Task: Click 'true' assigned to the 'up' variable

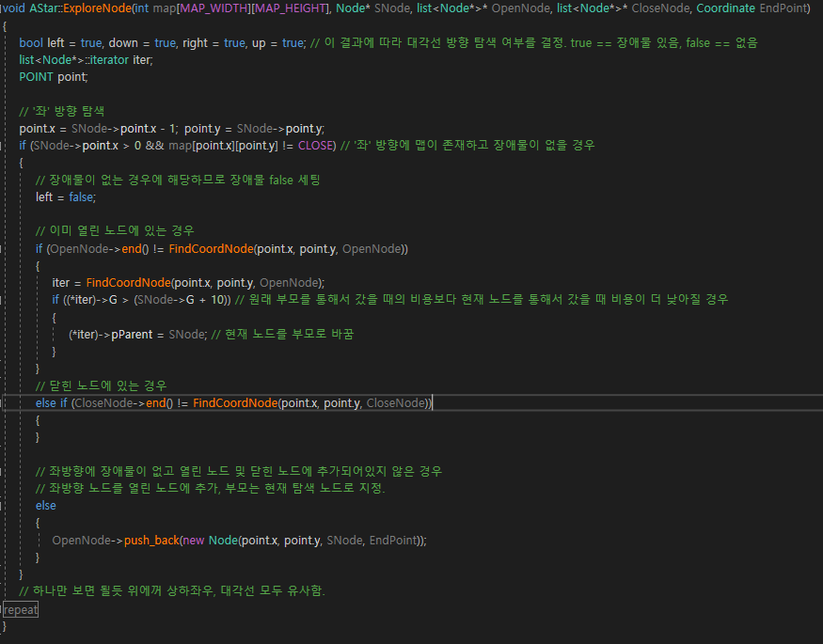Action: (293, 43)
